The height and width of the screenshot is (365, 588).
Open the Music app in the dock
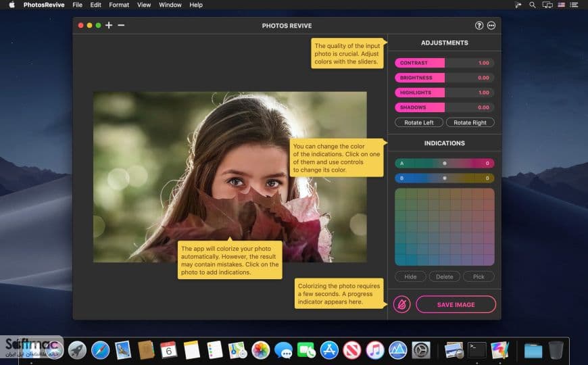375,351
